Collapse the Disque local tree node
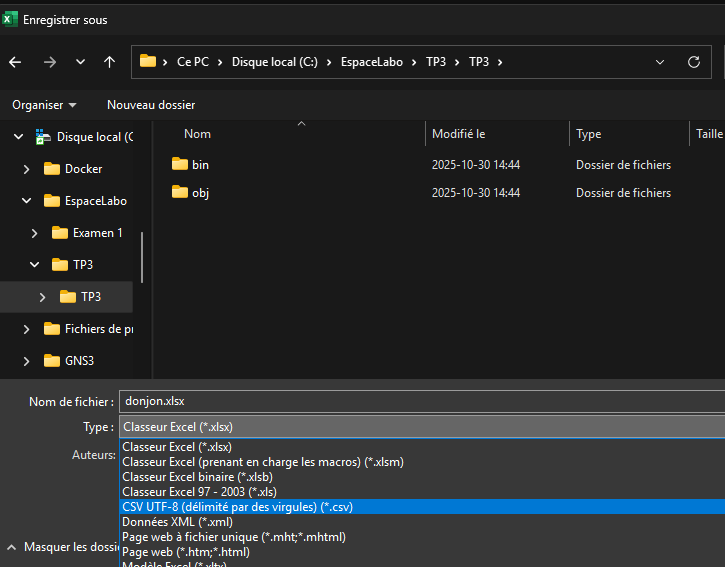Image resolution: width=725 pixels, height=567 pixels. pos(18,137)
